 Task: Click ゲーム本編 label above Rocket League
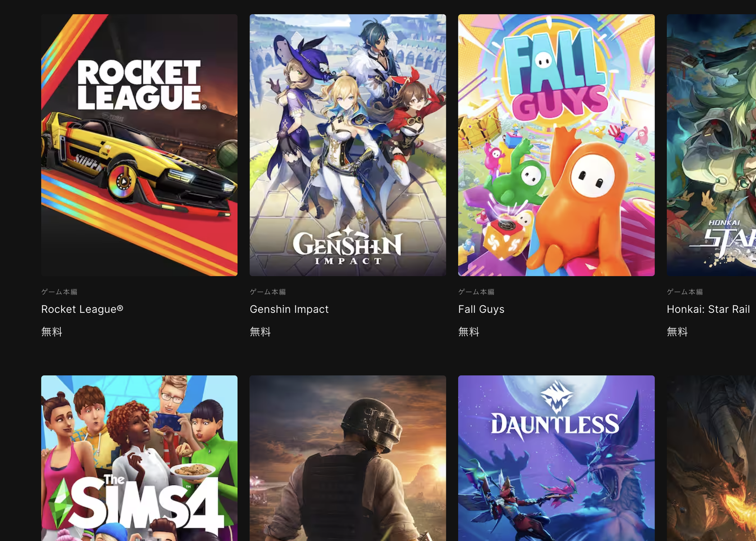pyautogui.click(x=59, y=292)
